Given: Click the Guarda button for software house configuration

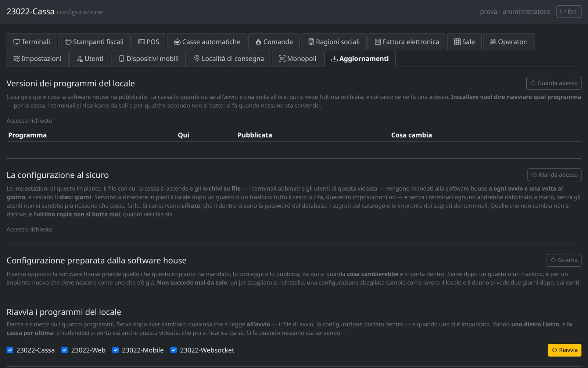Looking at the screenshot, I should (564, 260).
